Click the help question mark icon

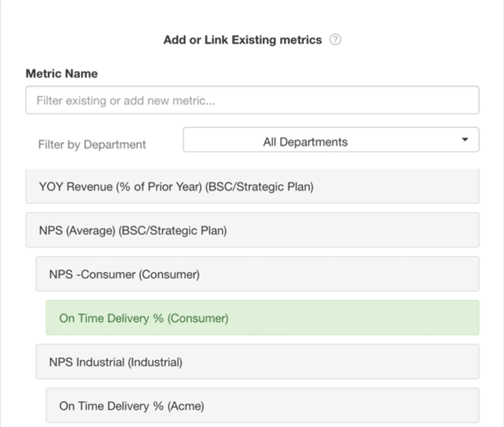click(x=335, y=40)
